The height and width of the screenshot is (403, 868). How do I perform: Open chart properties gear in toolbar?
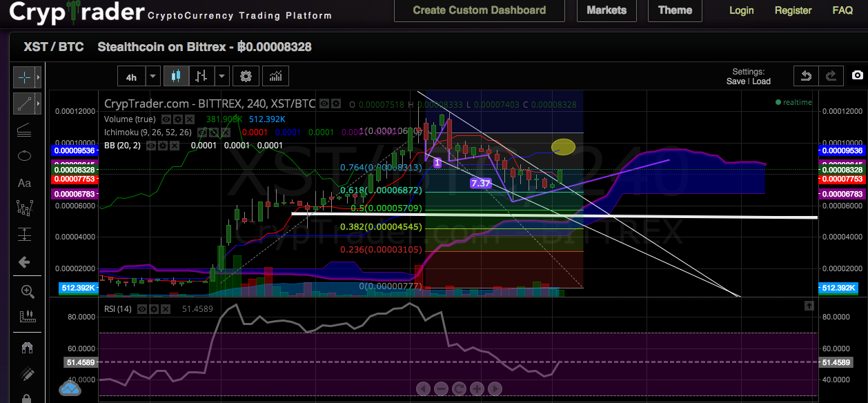pyautogui.click(x=246, y=76)
